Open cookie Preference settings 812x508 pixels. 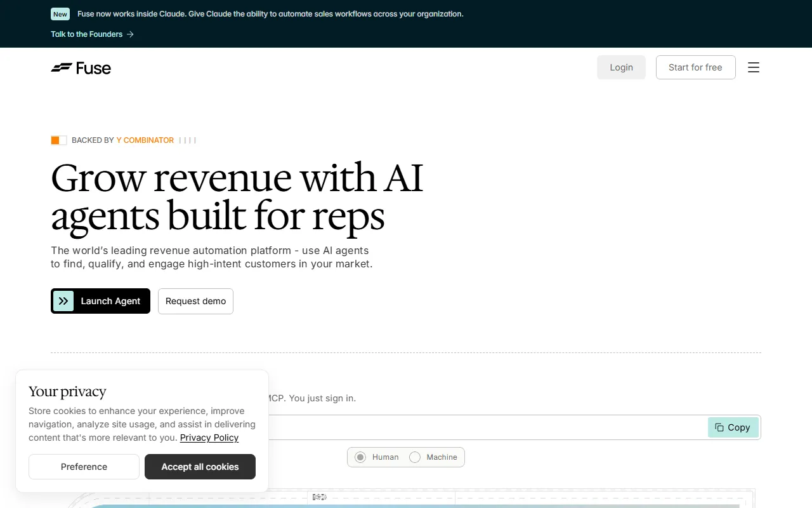[x=84, y=467]
